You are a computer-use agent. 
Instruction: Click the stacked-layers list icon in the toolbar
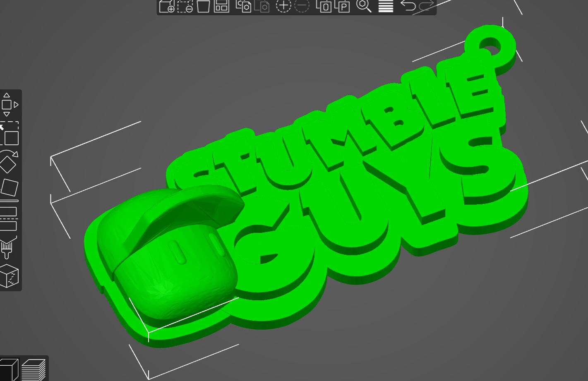(x=385, y=6)
